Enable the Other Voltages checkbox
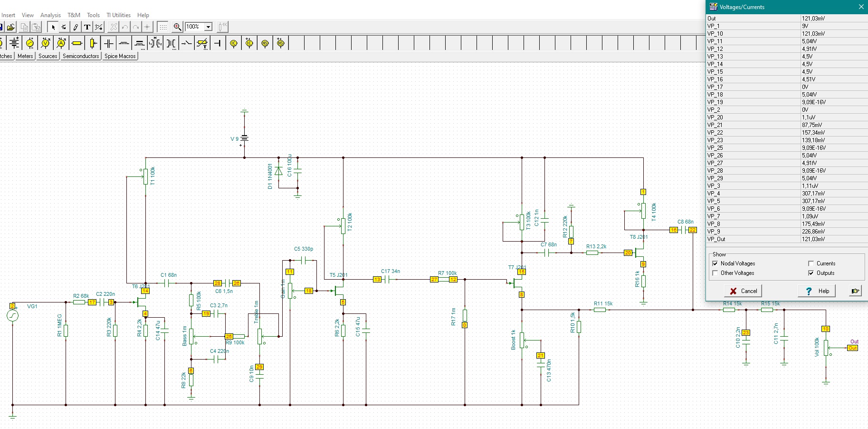Viewport: 868px width, 429px height. [x=715, y=273]
